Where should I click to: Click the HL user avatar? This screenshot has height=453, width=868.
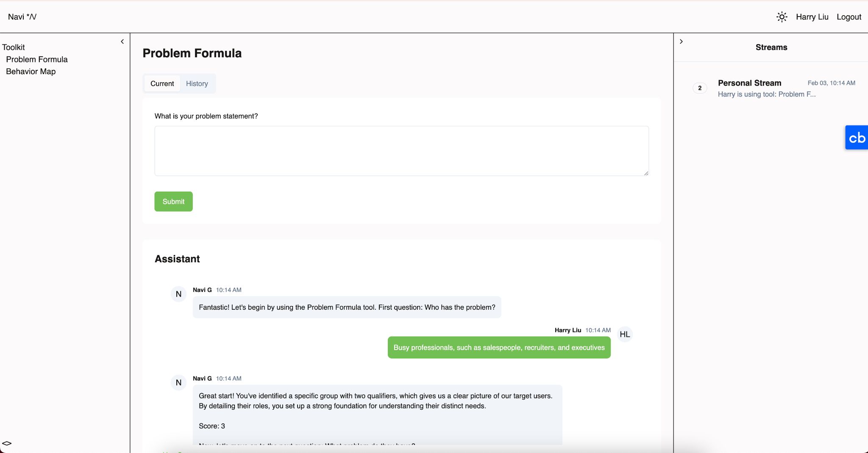[x=625, y=334]
